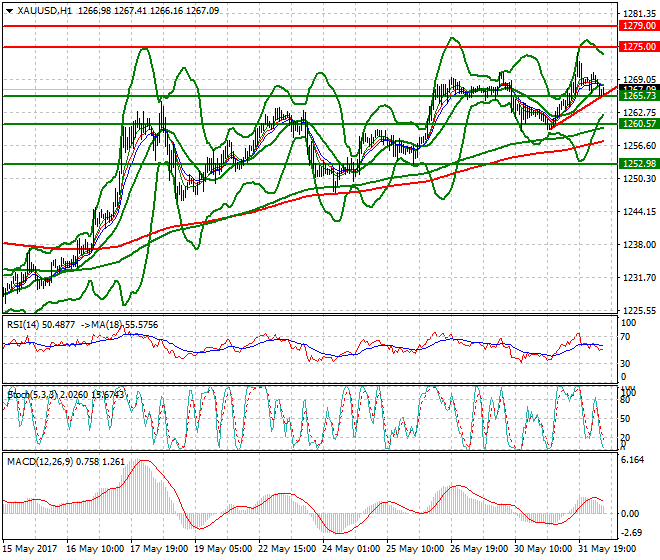
Task: Select the 1279.00 red horizontal resistance line
Action: [x=311, y=26]
